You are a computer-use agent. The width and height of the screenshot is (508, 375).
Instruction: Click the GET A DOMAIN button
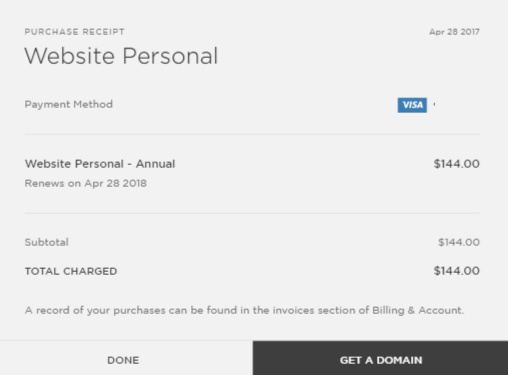click(x=380, y=358)
